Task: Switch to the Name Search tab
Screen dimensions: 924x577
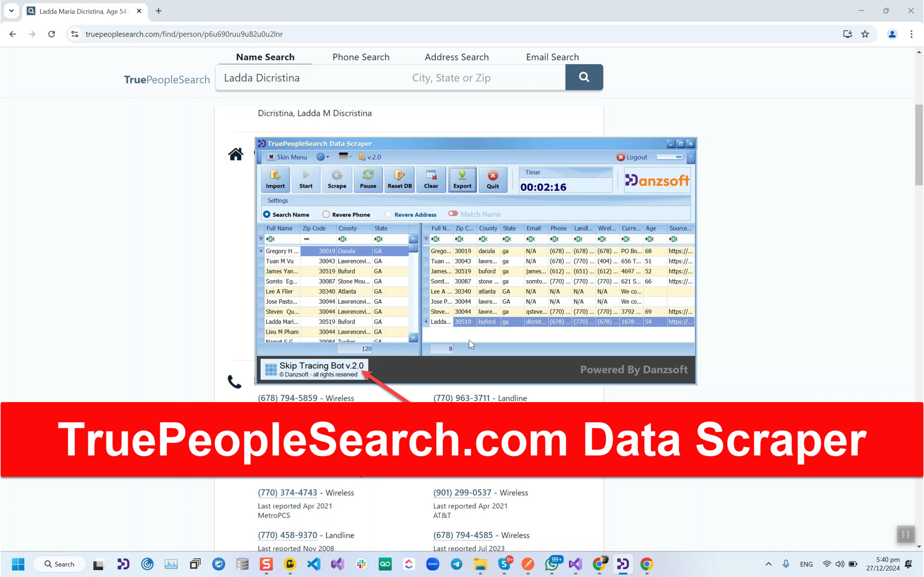Action: click(265, 57)
